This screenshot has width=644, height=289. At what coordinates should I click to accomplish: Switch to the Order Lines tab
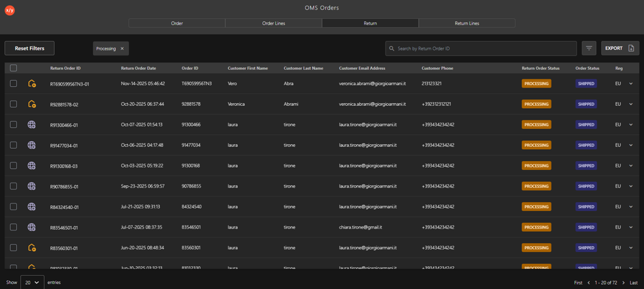tap(274, 23)
